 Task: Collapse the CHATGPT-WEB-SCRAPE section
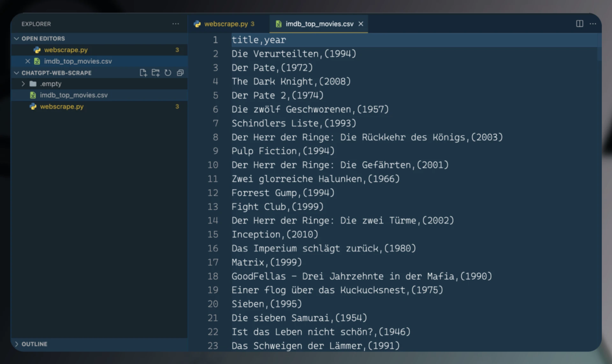click(x=17, y=73)
